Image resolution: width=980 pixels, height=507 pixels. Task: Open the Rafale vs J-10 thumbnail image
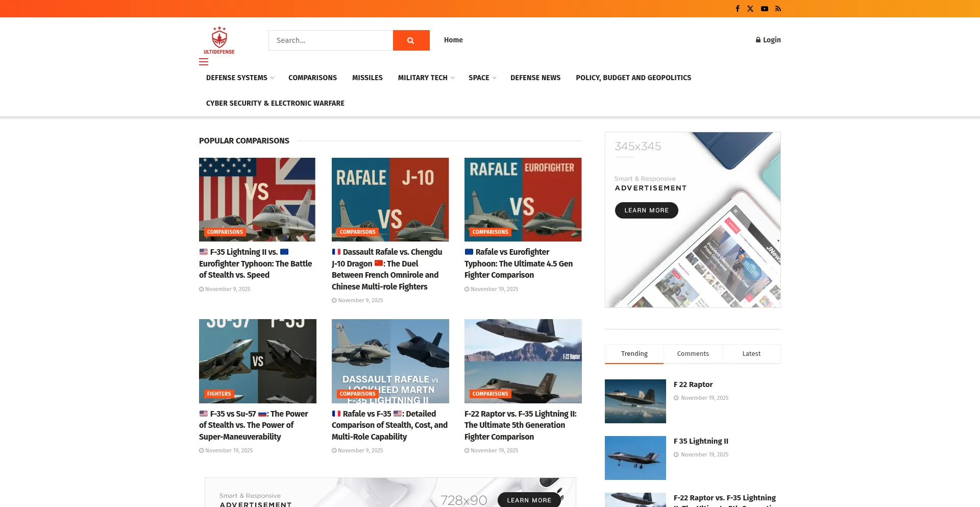[390, 200]
